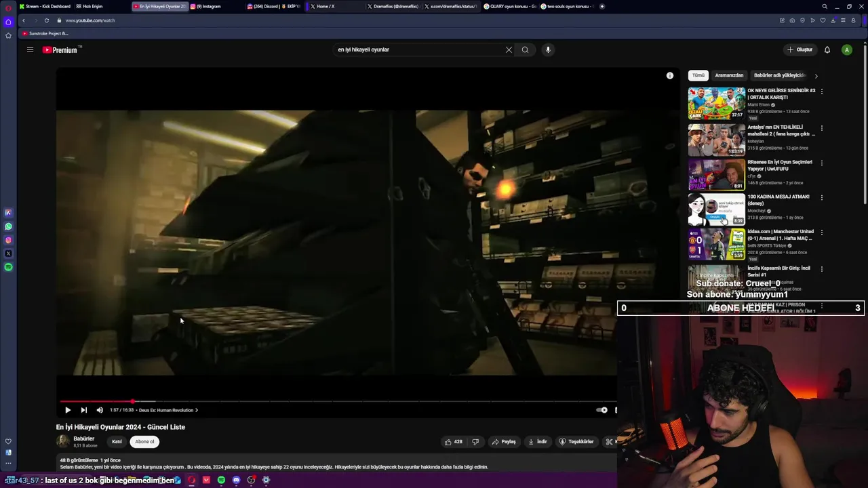The image size is (868, 488).
Task: Open YouTube notifications bell
Action: [827, 49]
